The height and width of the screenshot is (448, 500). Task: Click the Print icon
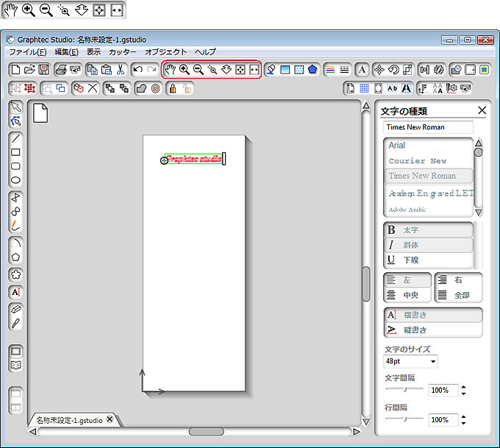point(61,70)
